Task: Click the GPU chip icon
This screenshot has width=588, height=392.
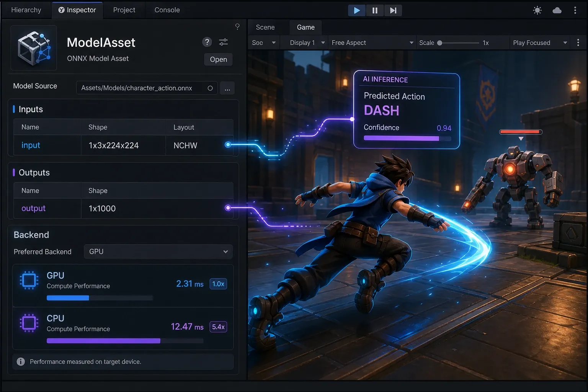Action: point(29,280)
